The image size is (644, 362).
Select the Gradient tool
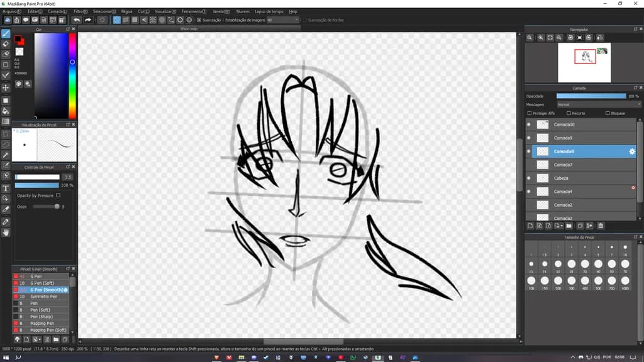(6, 121)
